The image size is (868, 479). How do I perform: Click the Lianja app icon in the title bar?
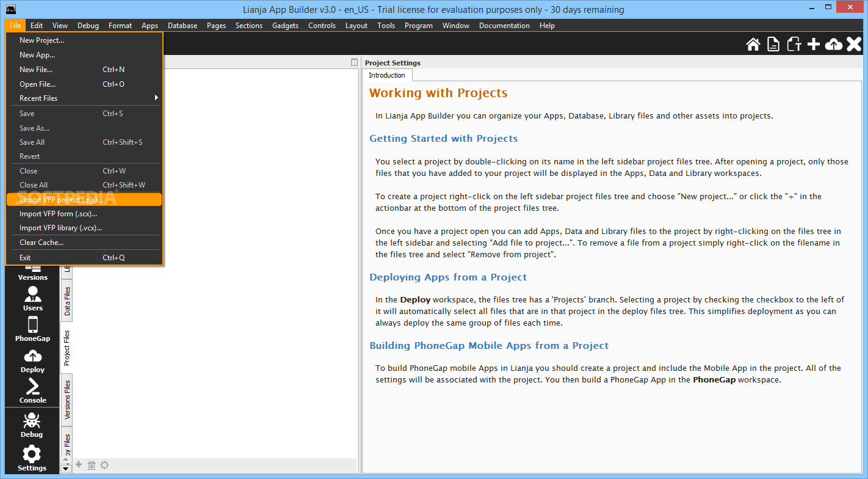[11, 9]
